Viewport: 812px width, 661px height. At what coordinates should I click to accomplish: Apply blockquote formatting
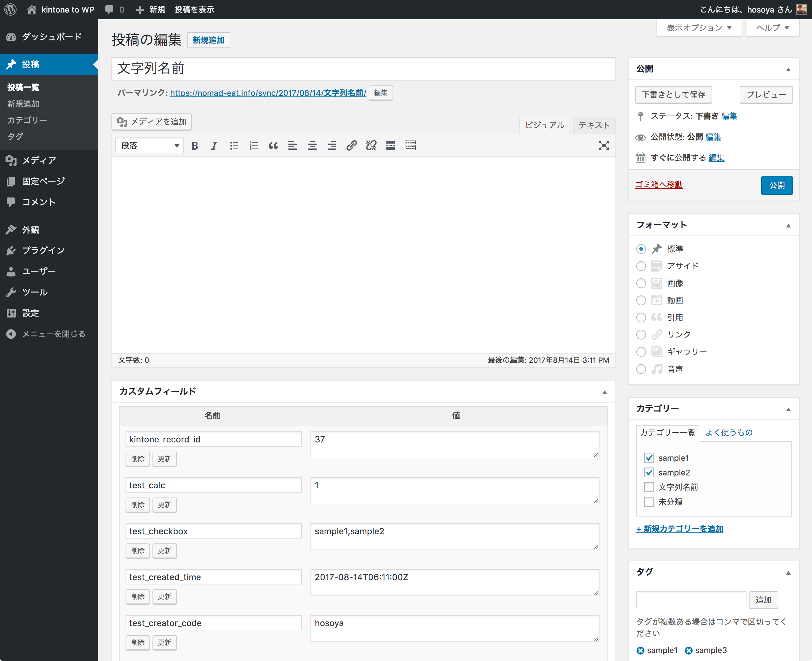273,145
